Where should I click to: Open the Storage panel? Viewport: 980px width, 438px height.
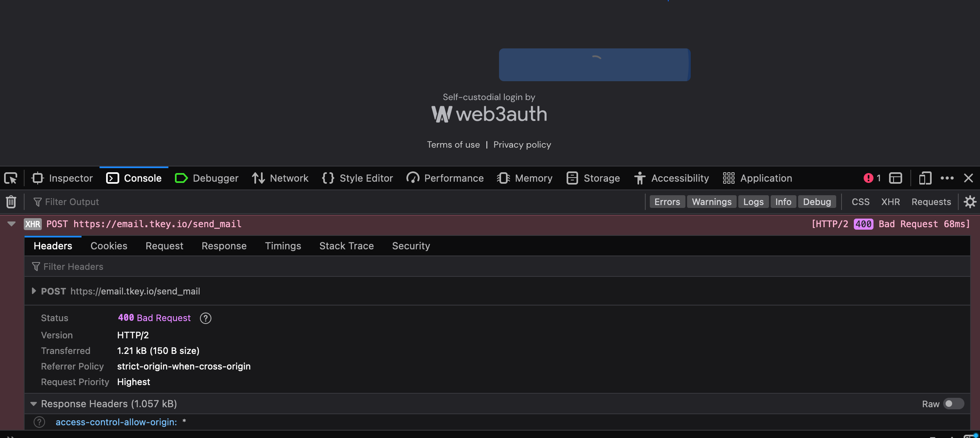(593, 178)
